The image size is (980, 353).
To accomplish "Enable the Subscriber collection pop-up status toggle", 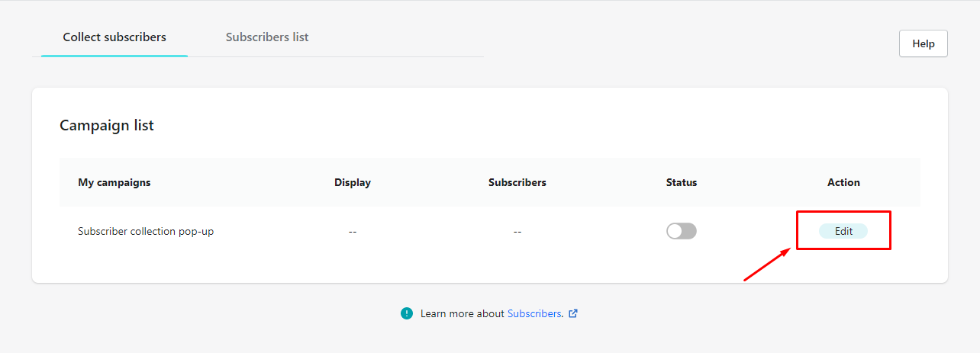I will (682, 231).
